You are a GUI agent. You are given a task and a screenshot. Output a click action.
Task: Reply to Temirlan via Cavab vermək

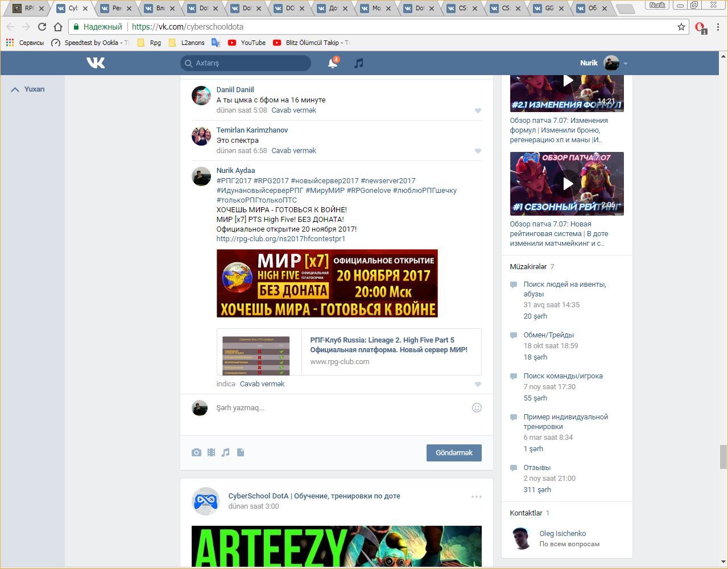tap(293, 151)
